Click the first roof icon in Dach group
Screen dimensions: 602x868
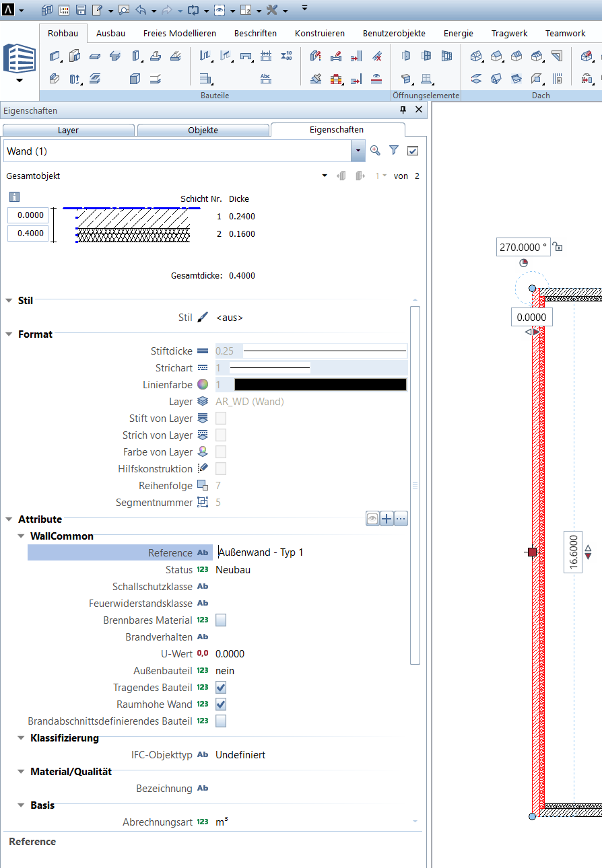[x=476, y=57]
